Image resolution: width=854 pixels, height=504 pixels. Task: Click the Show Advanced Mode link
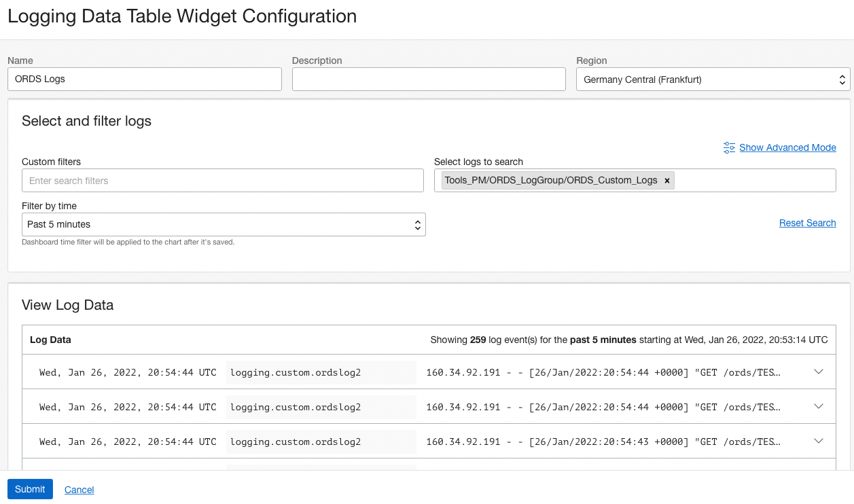point(787,147)
